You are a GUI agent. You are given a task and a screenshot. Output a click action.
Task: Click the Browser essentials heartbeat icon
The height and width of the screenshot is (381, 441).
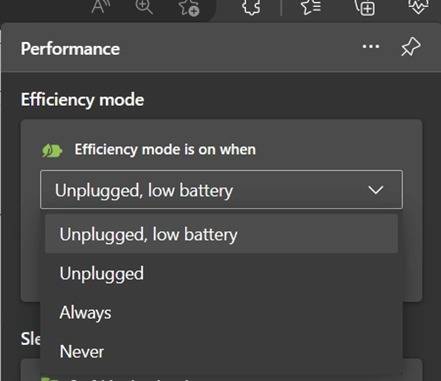pyautogui.click(x=418, y=7)
